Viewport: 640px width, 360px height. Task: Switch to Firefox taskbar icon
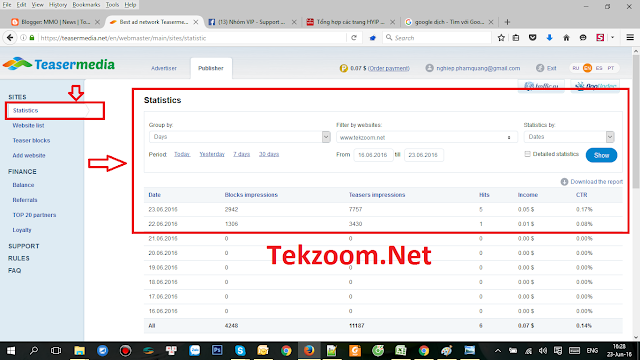click(309, 351)
